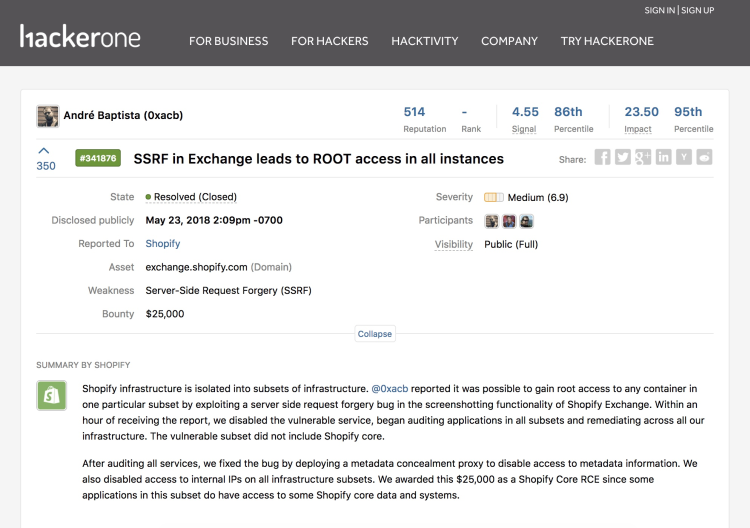This screenshot has width=750, height=528.
Task: Click the Sign In link
Action: pyautogui.click(x=659, y=10)
